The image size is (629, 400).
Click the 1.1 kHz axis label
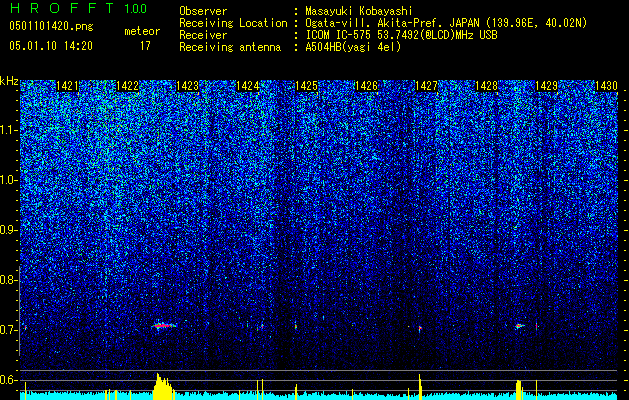click(8, 130)
